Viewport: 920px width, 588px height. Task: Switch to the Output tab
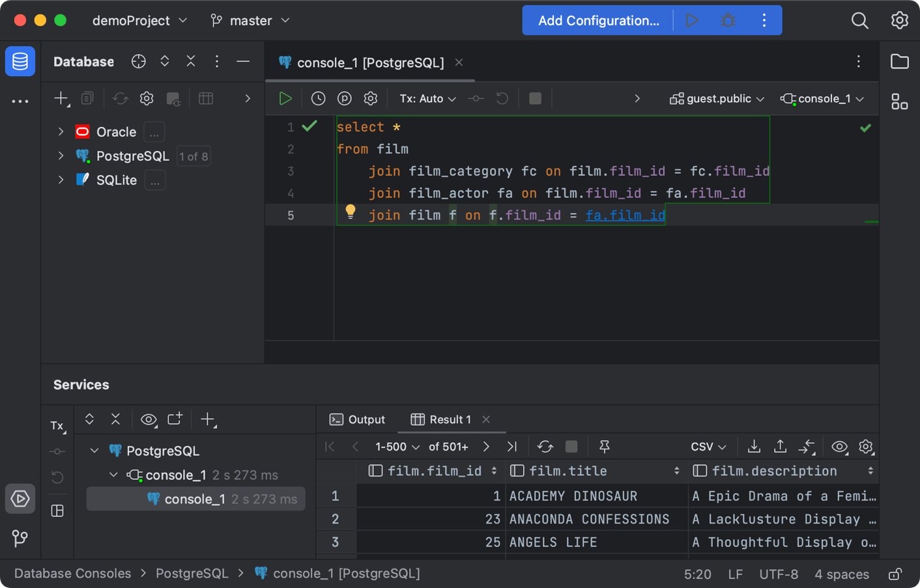click(x=357, y=419)
